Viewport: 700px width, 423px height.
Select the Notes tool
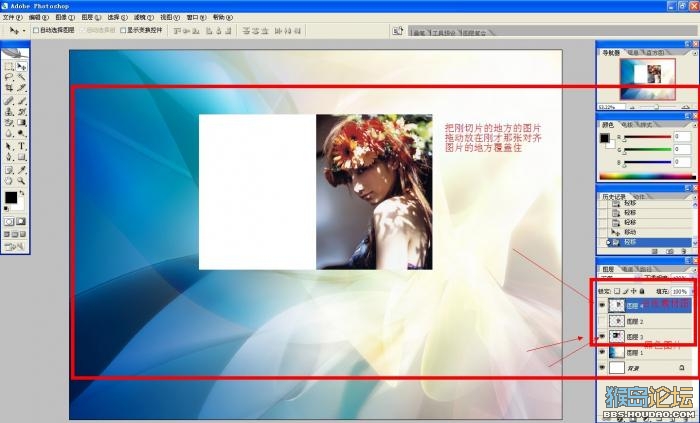click(x=9, y=170)
